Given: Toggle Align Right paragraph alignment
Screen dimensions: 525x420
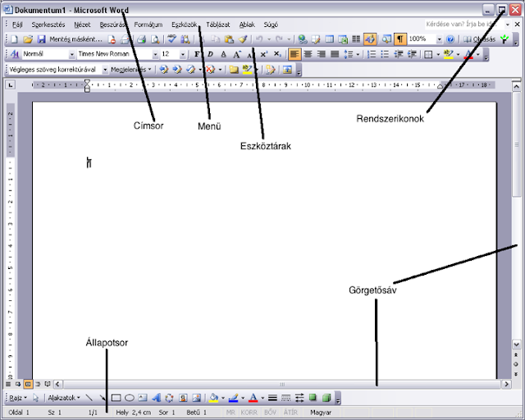Looking at the screenshot, I should (x=321, y=54).
